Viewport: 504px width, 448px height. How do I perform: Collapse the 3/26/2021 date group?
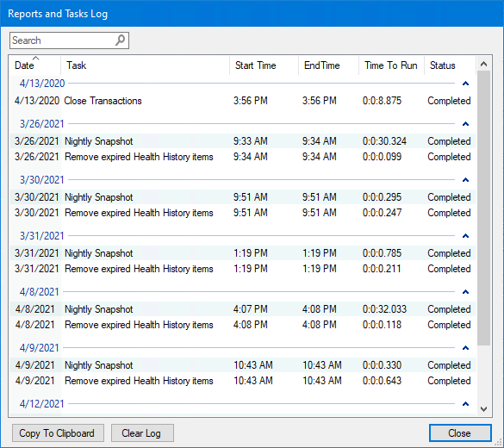pyautogui.click(x=465, y=124)
